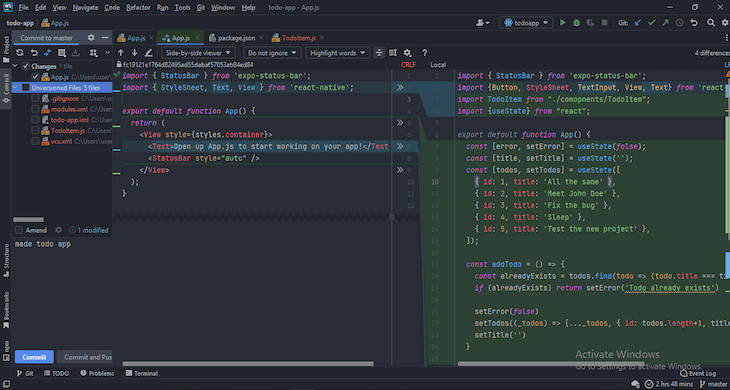This screenshot has width=730, height=390.
Task: Click the left diff pane horizontal scrollbar
Action: coord(248,363)
